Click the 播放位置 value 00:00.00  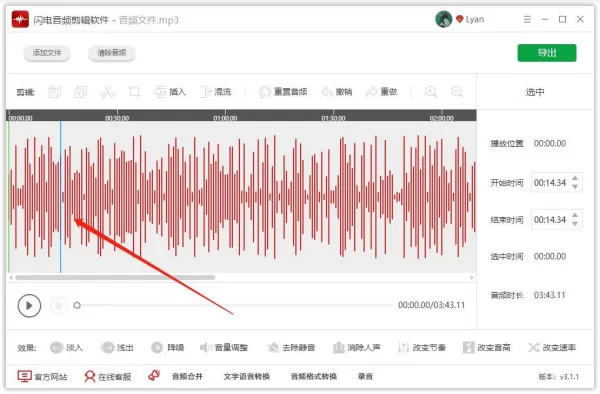pyautogui.click(x=550, y=143)
